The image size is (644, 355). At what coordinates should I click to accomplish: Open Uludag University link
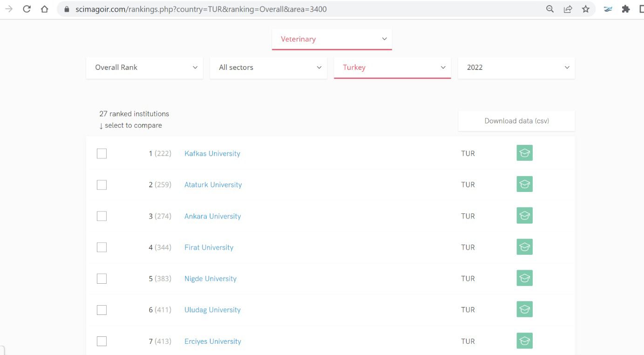pyautogui.click(x=213, y=310)
